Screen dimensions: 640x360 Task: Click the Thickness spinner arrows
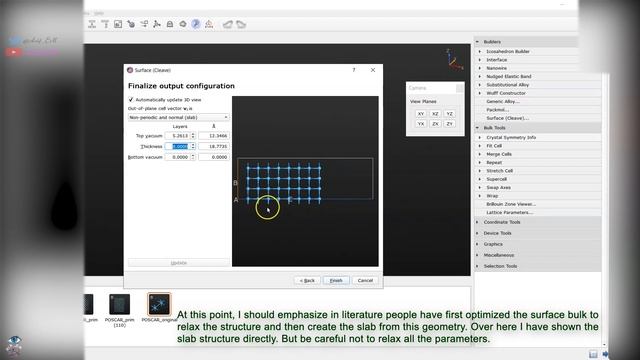pos(193,146)
